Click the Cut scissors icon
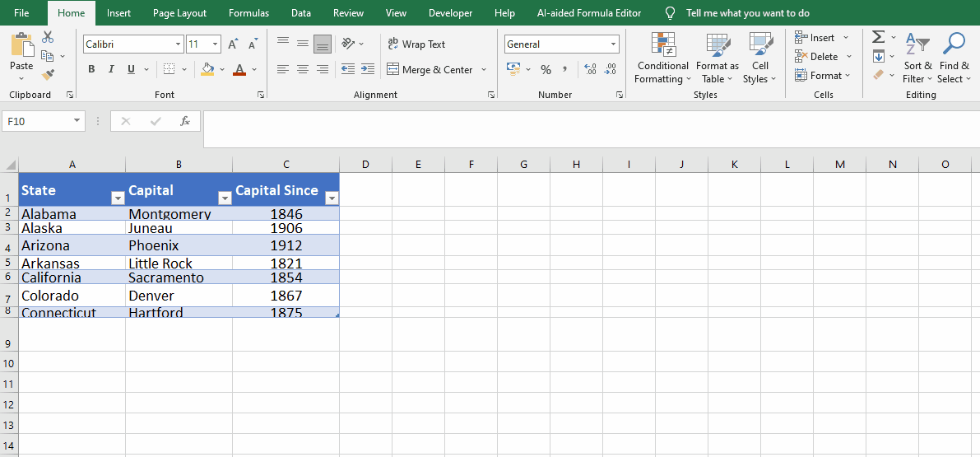This screenshot has height=457, width=980. pos(48,37)
